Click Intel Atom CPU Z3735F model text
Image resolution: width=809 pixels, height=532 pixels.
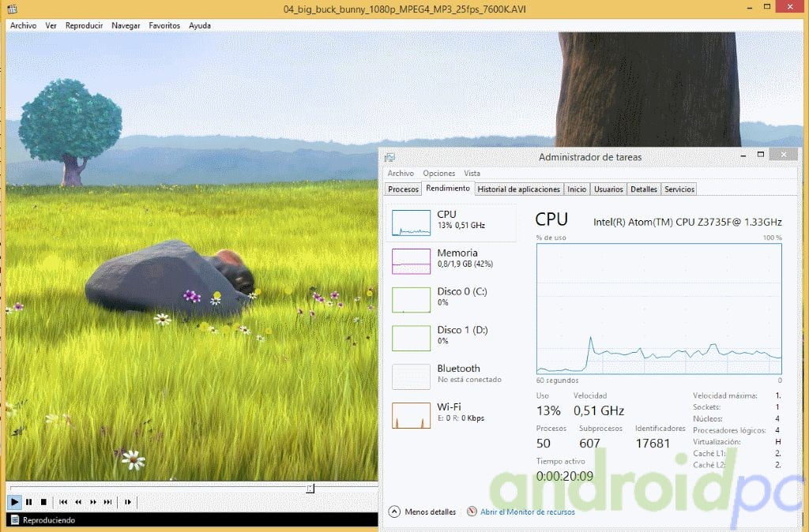(x=687, y=222)
